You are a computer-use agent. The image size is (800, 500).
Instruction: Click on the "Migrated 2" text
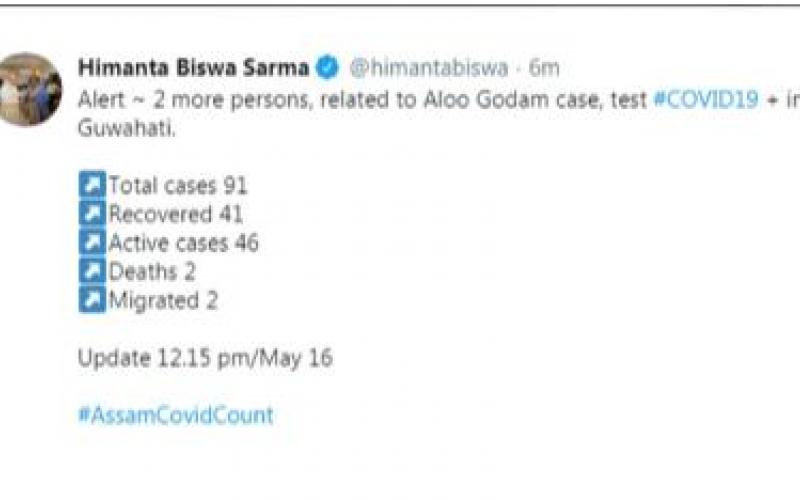[163, 300]
